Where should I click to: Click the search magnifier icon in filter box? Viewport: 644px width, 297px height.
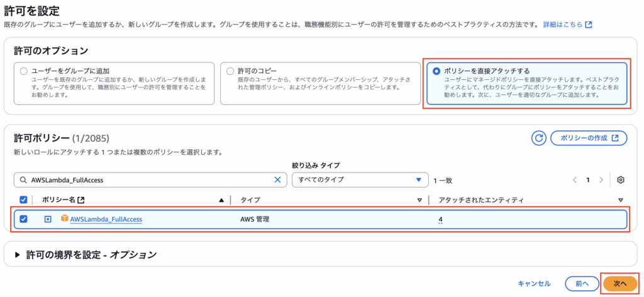point(23,180)
